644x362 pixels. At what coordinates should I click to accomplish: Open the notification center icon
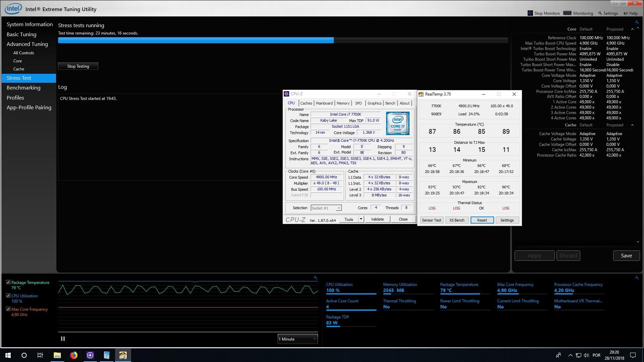click(x=633, y=355)
